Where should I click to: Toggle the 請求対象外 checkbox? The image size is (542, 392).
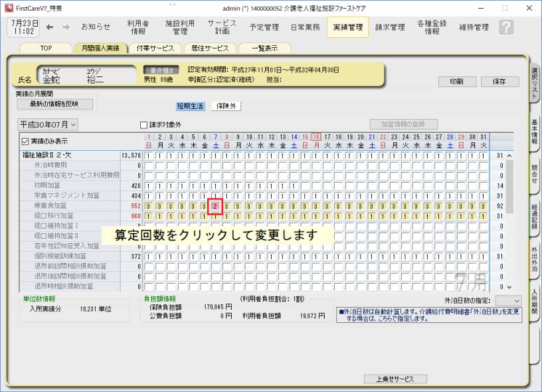(x=143, y=124)
